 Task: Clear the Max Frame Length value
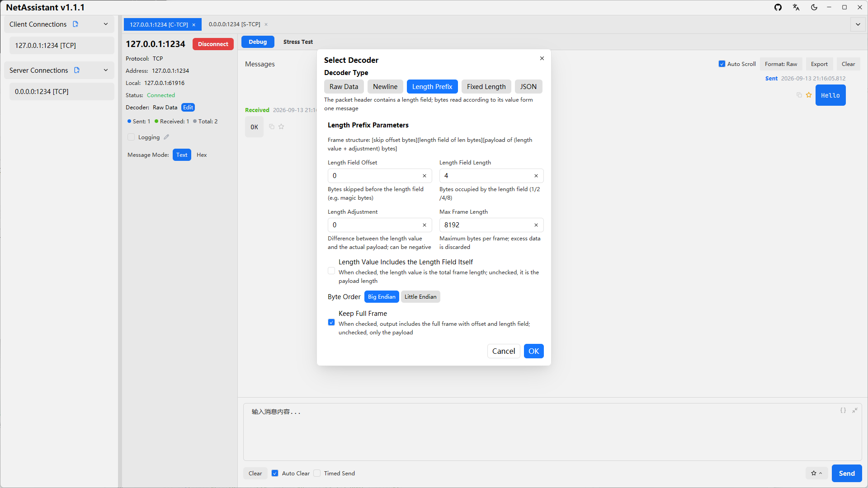coord(536,225)
